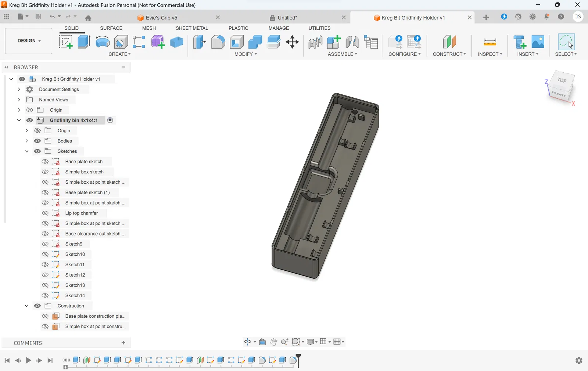This screenshot has height=371, width=588.
Task: Click the Extrude tool icon
Action: tap(84, 42)
